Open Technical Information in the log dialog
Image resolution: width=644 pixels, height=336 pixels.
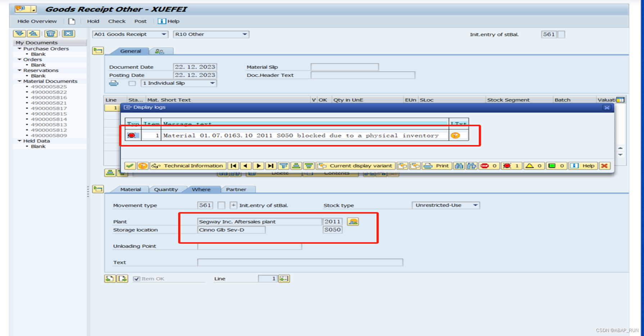tap(188, 166)
